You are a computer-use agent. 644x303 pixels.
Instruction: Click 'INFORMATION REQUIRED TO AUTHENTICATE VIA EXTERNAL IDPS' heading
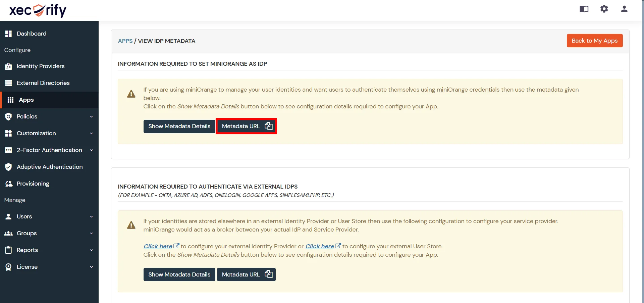point(208,187)
